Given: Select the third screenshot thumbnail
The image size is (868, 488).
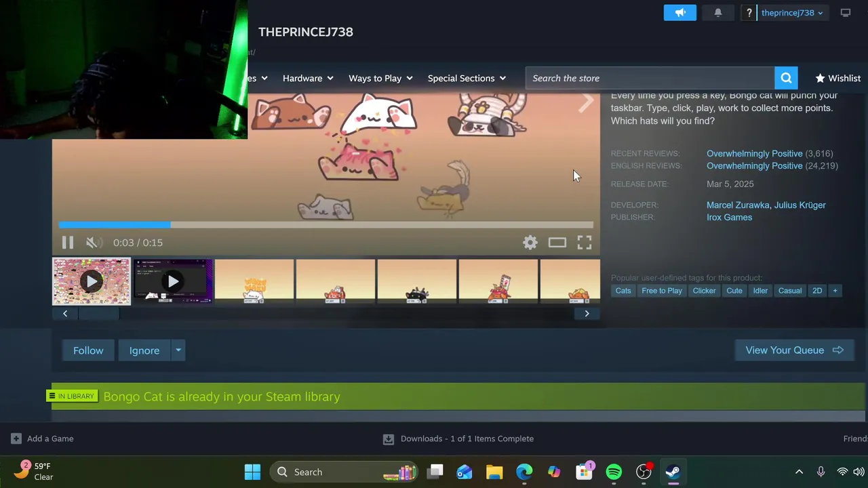Looking at the screenshot, I should pos(254,281).
